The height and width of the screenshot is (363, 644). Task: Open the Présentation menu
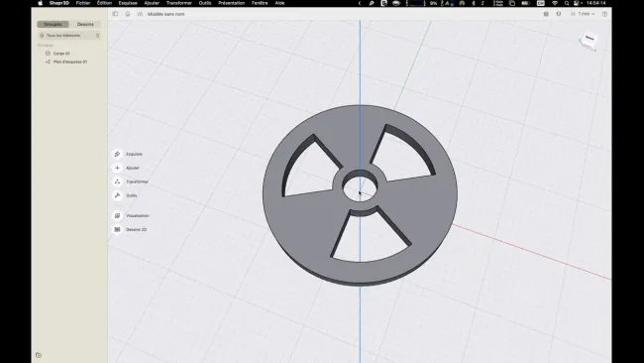tap(231, 3)
